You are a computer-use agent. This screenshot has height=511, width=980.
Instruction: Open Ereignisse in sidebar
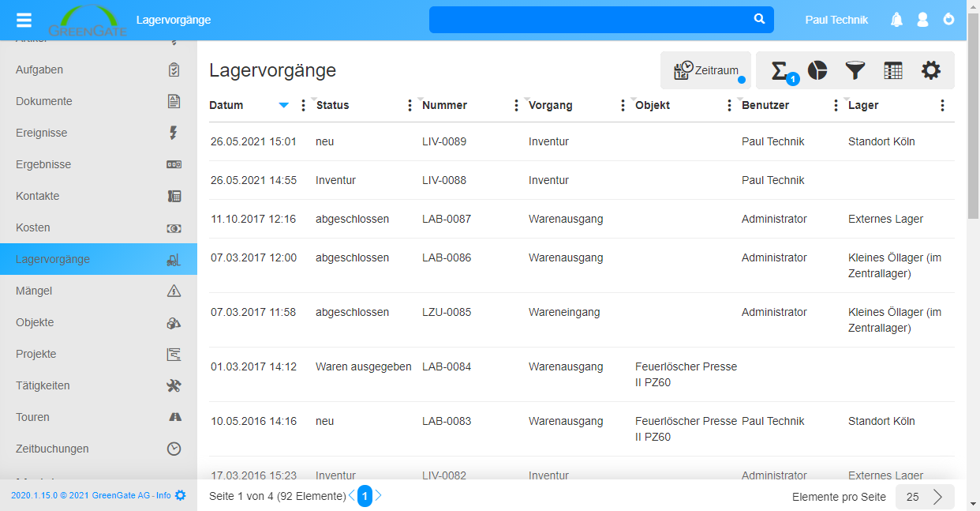tap(99, 133)
